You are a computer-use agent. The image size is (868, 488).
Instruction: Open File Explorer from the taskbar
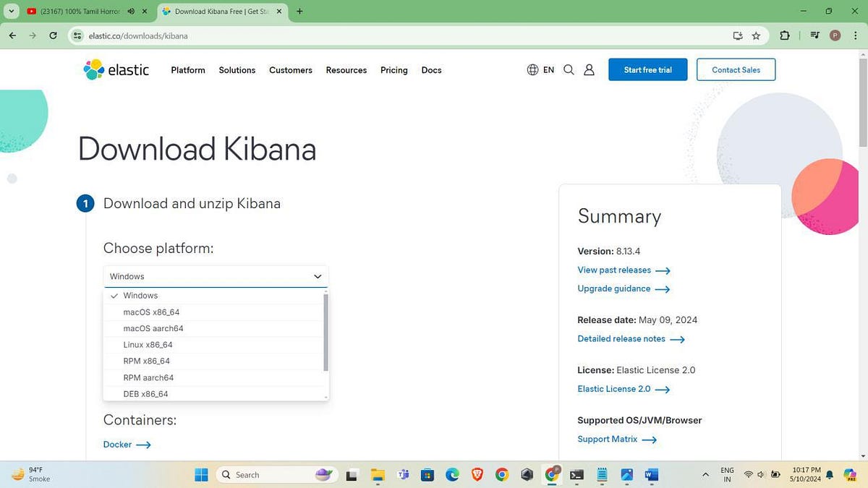click(x=377, y=475)
